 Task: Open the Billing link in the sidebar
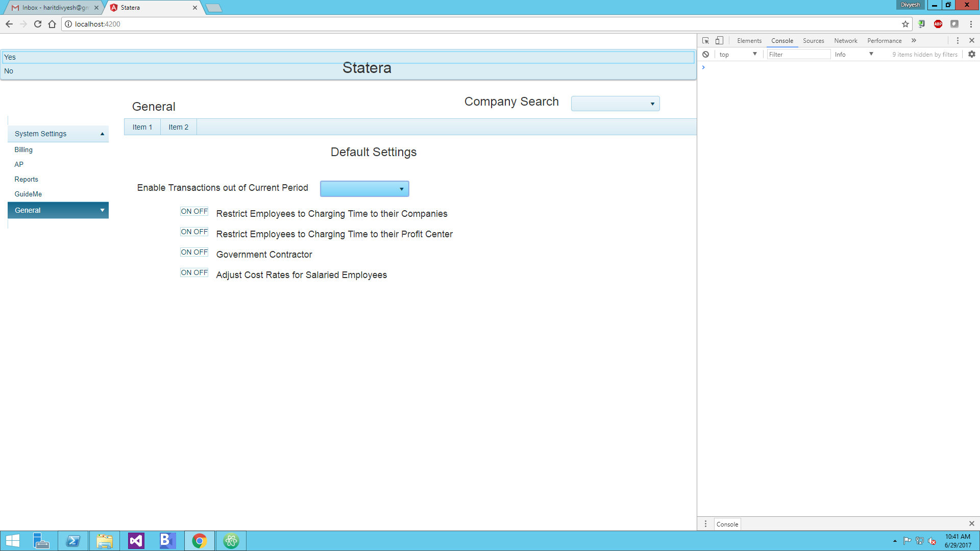23,150
